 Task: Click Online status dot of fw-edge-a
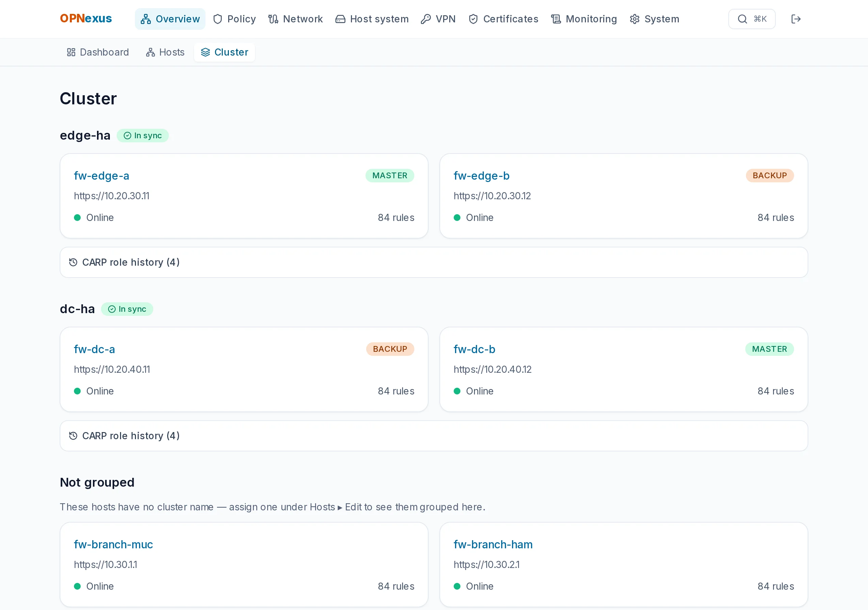point(78,218)
